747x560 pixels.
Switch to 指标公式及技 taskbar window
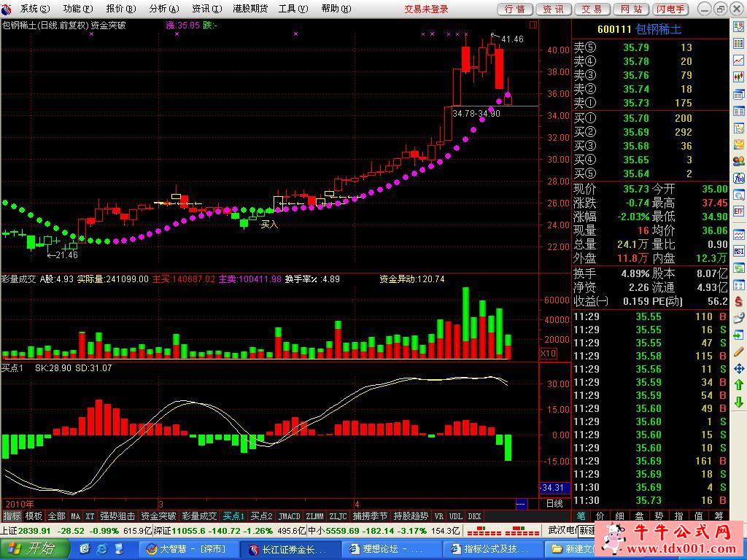(x=492, y=549)
